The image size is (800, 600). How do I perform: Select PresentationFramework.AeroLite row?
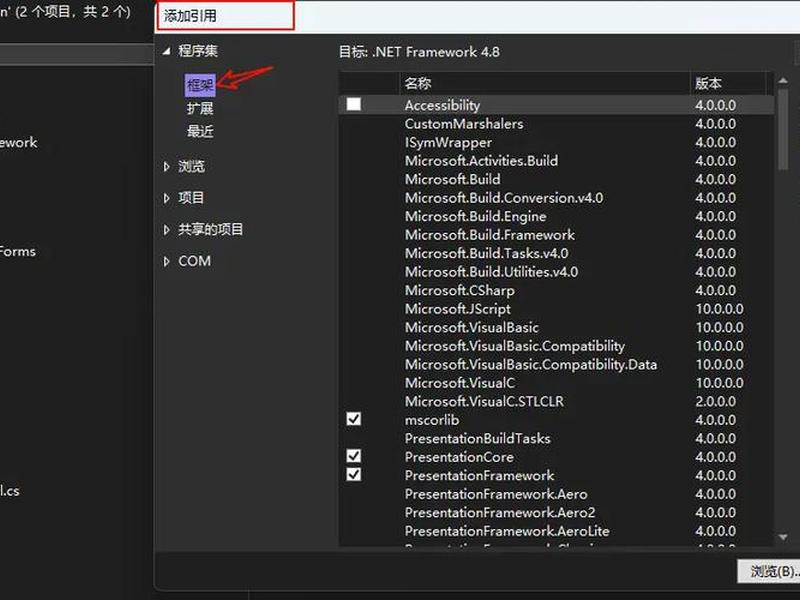(x=556, y=531)
